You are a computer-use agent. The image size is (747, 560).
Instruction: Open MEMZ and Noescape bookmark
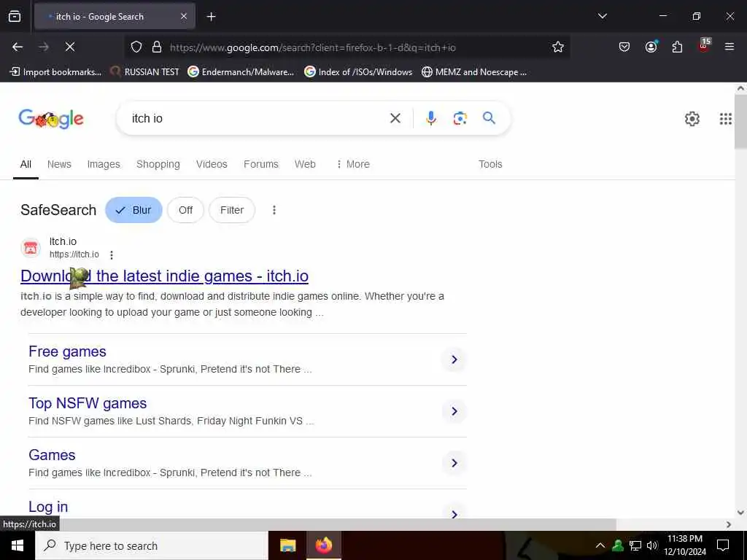pos(474,72)
